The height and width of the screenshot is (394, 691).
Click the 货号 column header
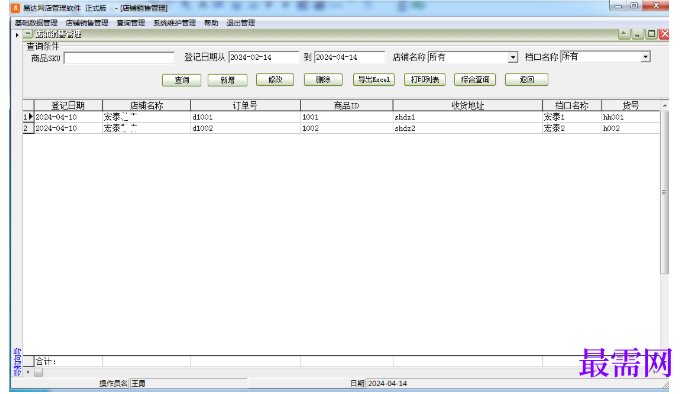pyautogui.click(x=631, y=105)
